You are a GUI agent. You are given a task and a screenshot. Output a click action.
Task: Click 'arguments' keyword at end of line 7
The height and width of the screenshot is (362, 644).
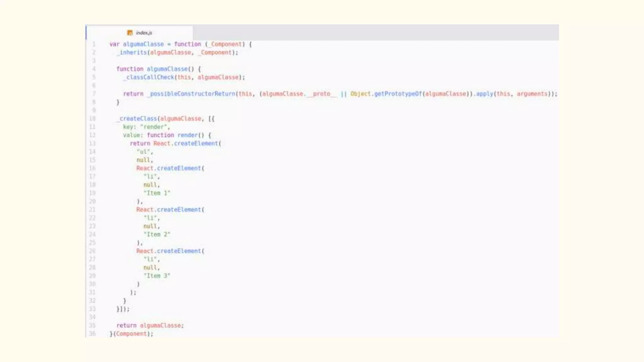pos(532,94)
